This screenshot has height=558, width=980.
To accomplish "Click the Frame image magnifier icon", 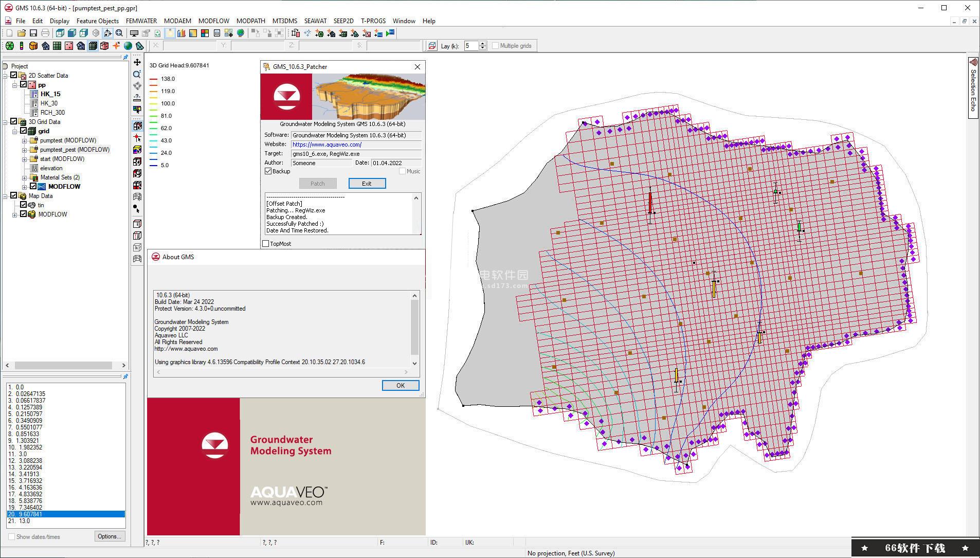I will coord(119,33).
